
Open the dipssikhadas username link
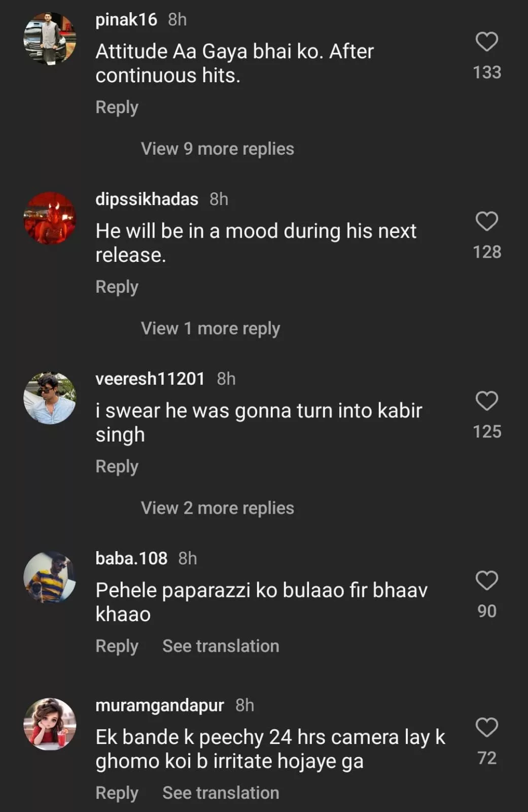pos(147,199)
